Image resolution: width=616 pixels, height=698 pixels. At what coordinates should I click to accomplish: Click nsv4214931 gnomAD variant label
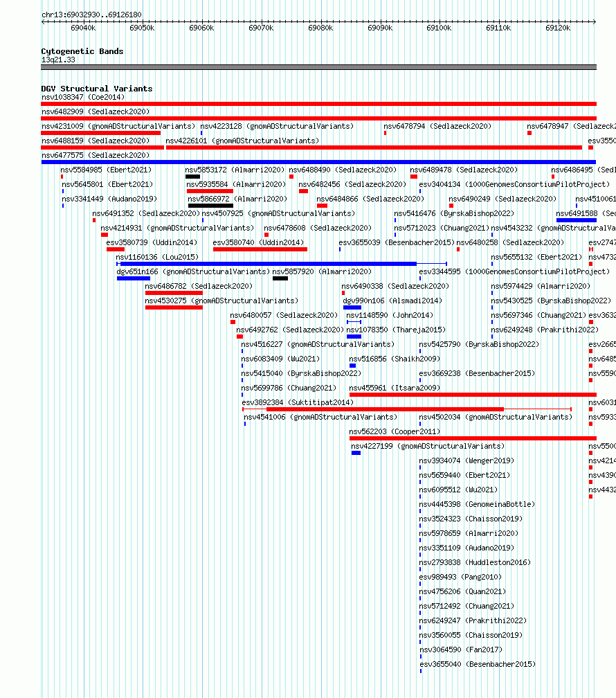pyautogui.click(x=177, y=228)
